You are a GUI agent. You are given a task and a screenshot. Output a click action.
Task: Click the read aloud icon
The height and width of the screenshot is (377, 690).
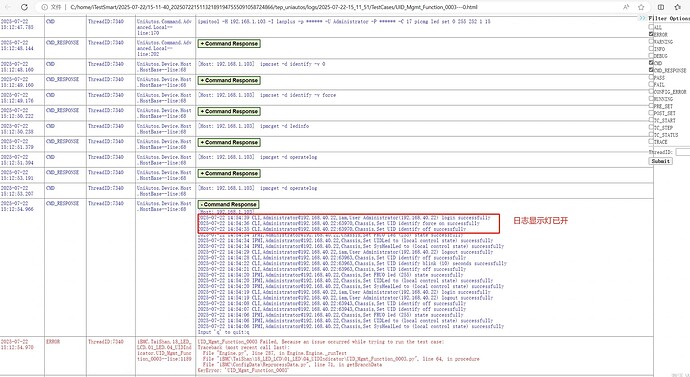tap(626, 7)
